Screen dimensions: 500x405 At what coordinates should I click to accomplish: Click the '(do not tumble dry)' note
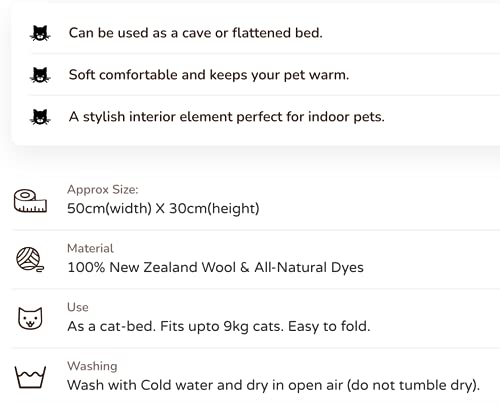(x=413, y=385)
